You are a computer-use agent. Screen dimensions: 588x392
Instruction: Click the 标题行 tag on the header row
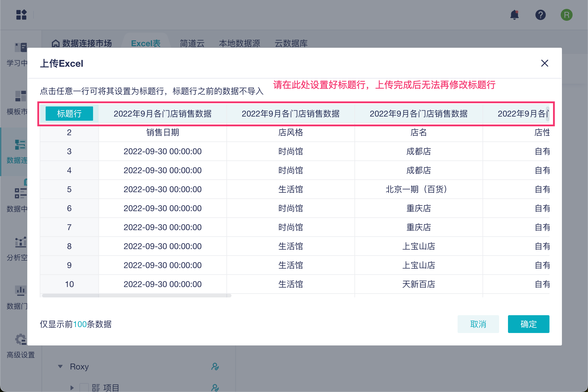[69, 114]
